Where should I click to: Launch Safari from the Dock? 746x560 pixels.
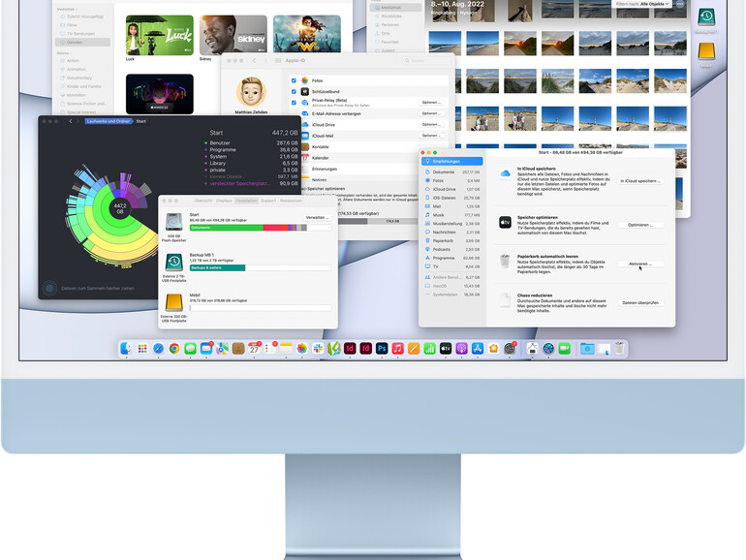click(x=159, y=349)
